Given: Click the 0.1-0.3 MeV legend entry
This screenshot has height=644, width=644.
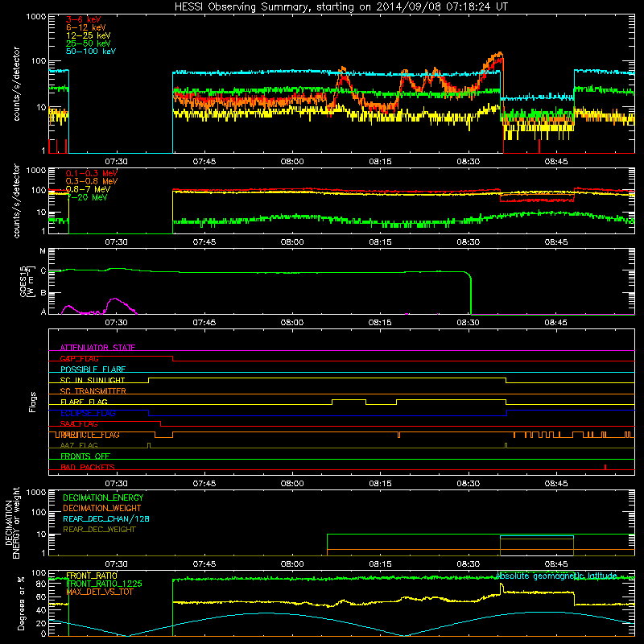Looking at the screenshot, I should pos(91,173).
